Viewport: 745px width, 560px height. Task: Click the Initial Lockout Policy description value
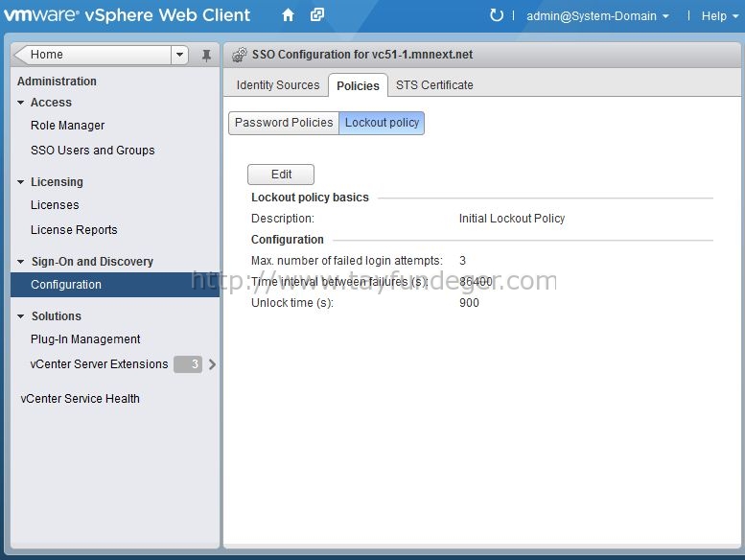512,219
